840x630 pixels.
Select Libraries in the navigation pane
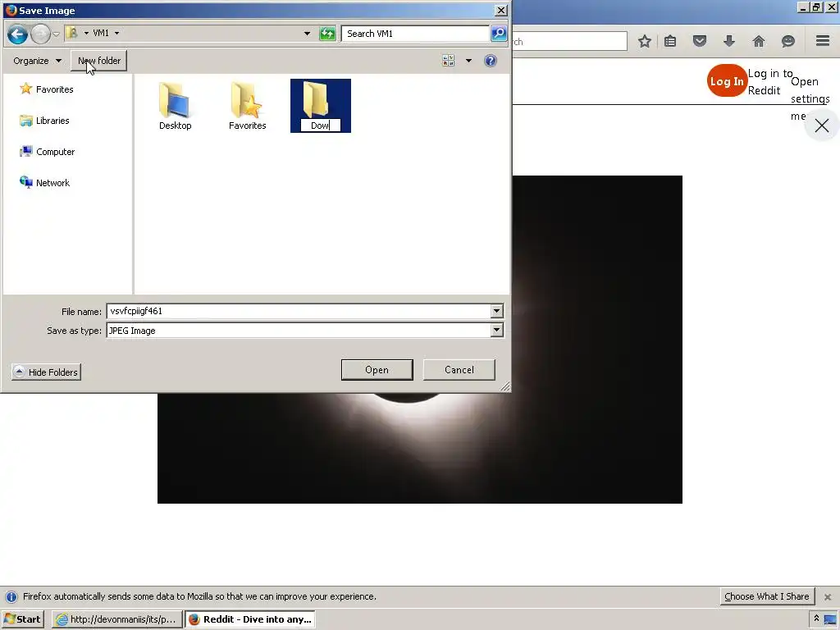[x=44, y=121]
